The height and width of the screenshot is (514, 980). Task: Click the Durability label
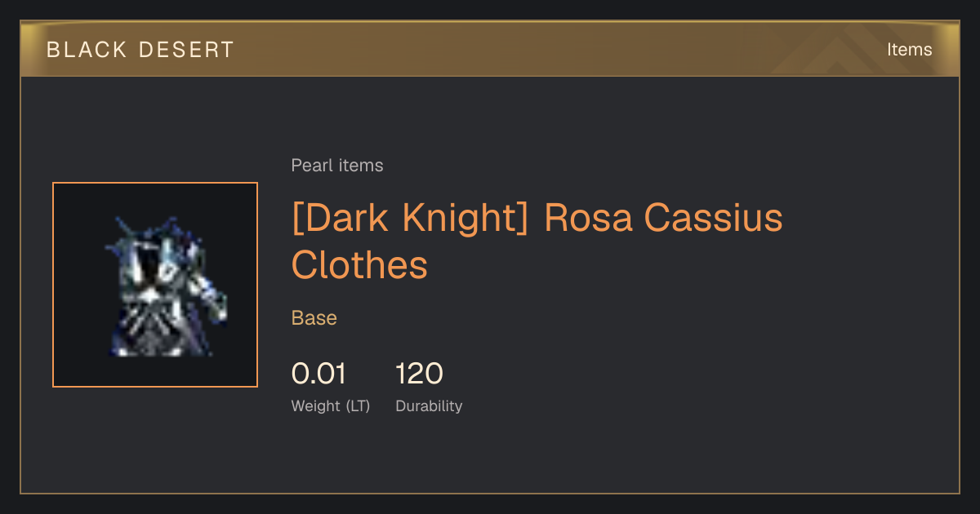coord(429,406)
